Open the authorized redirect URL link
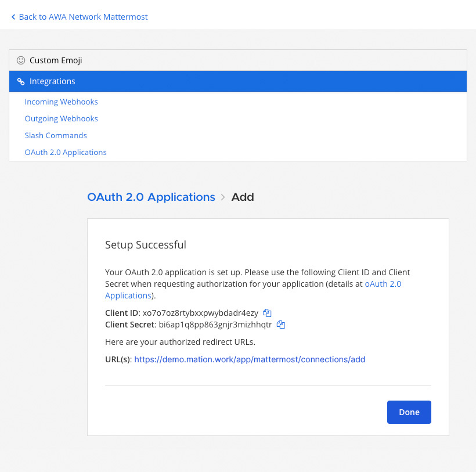This screenshot has width=476, height=472. pos(250,359)
